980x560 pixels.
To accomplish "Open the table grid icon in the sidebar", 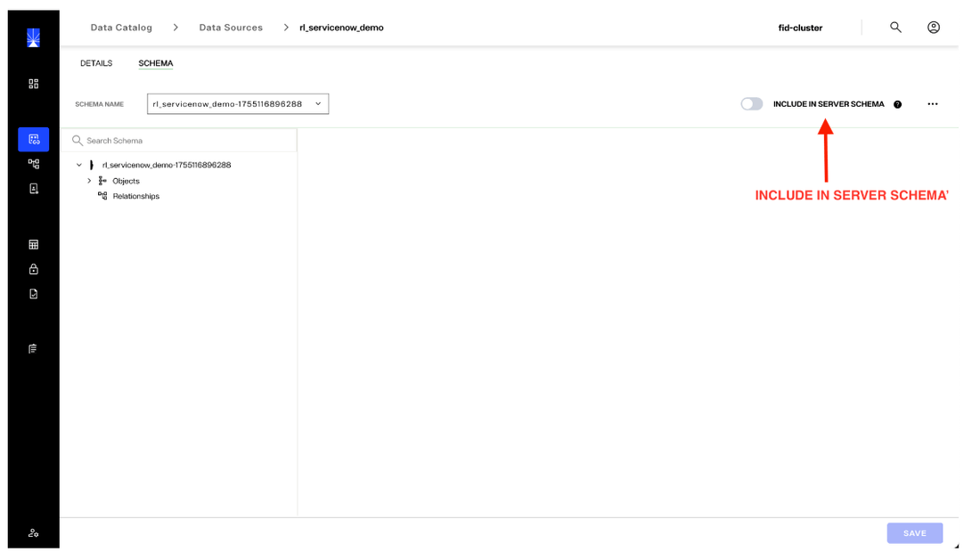I will pos(34,245).
